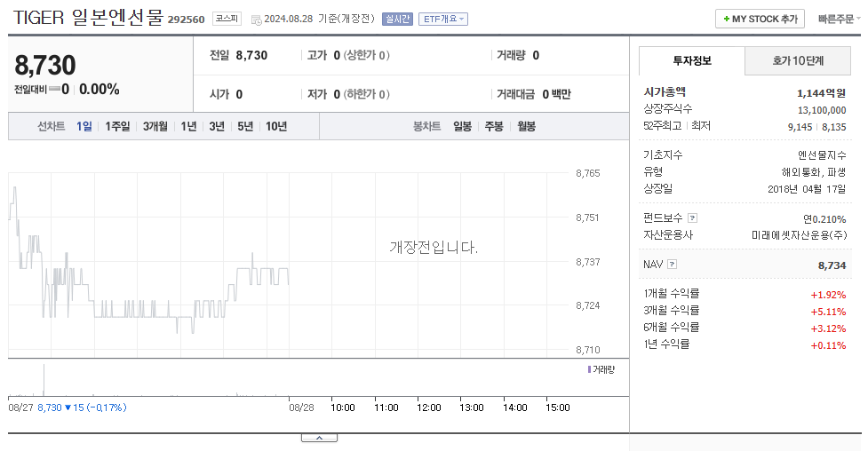Click the 유형 value 해외통화, 파생
868x451 pixels.
814,172
